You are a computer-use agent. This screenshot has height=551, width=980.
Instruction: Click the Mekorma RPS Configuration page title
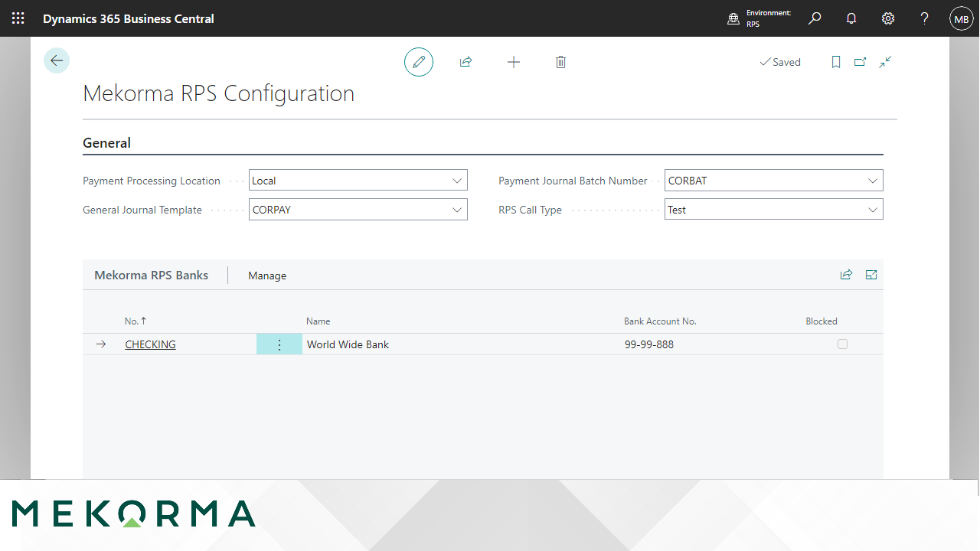coord(218,93)
